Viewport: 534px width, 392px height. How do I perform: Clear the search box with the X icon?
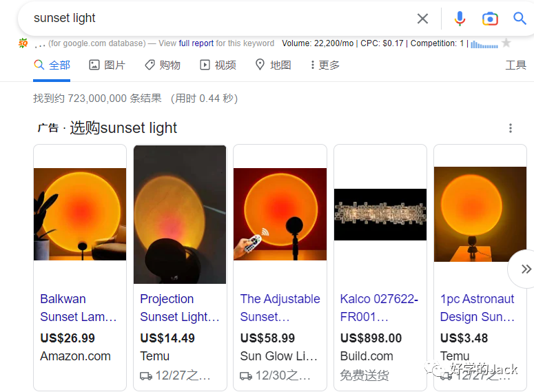click(422, 19)
